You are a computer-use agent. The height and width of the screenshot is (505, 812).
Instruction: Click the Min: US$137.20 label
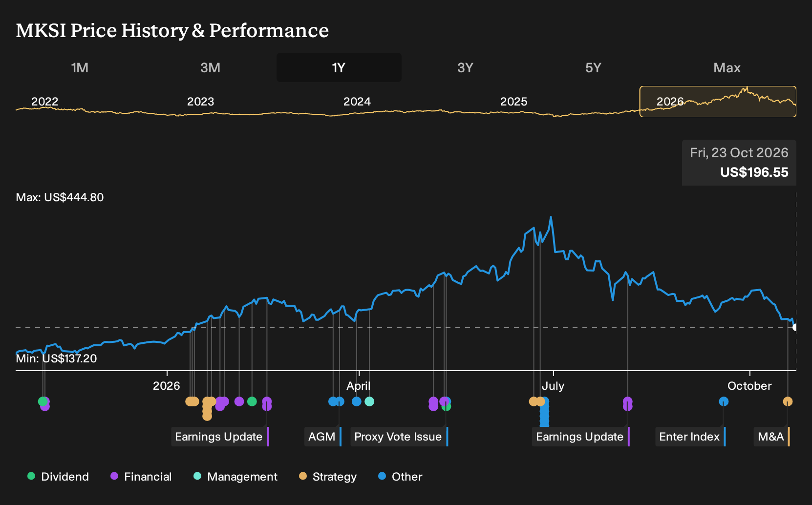56,358
